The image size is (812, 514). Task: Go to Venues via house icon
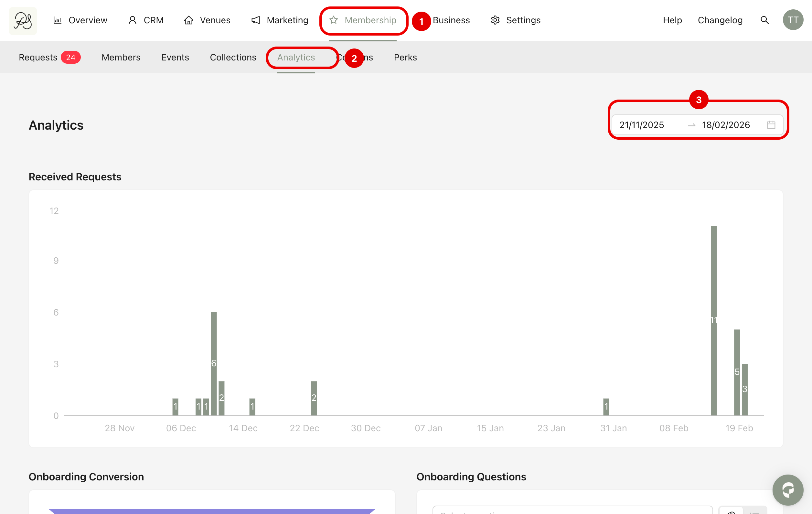point(188,20)
